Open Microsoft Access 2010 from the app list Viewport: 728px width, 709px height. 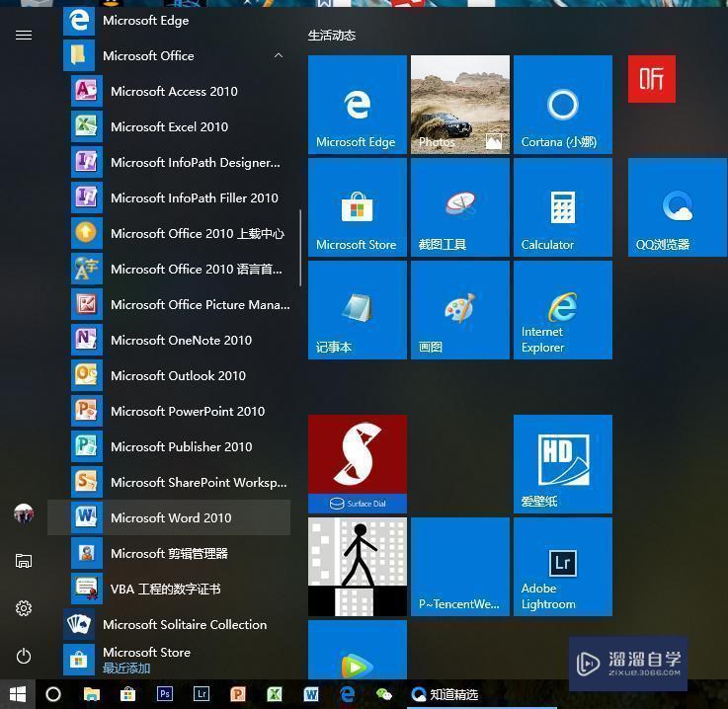169,92
